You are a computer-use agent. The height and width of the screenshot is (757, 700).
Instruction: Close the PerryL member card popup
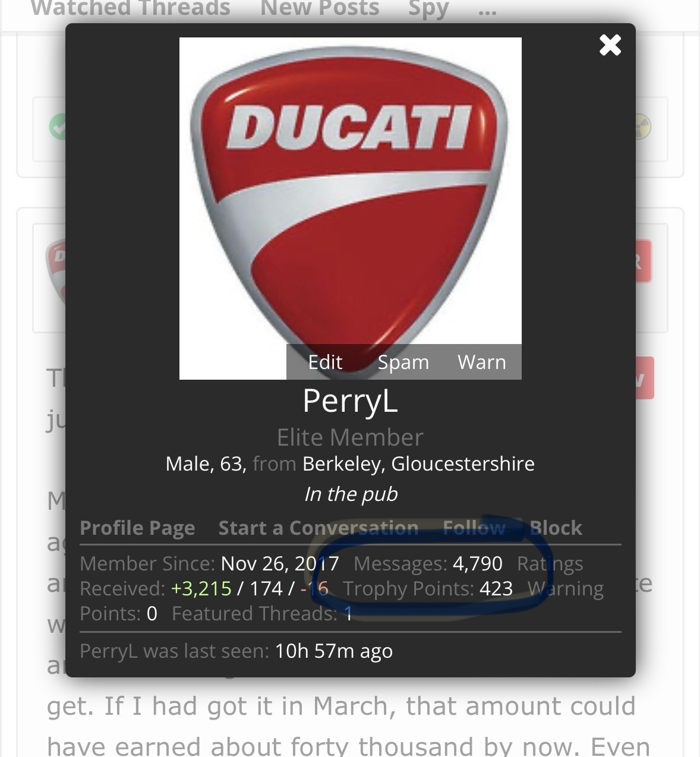click(x=610, y=45)
